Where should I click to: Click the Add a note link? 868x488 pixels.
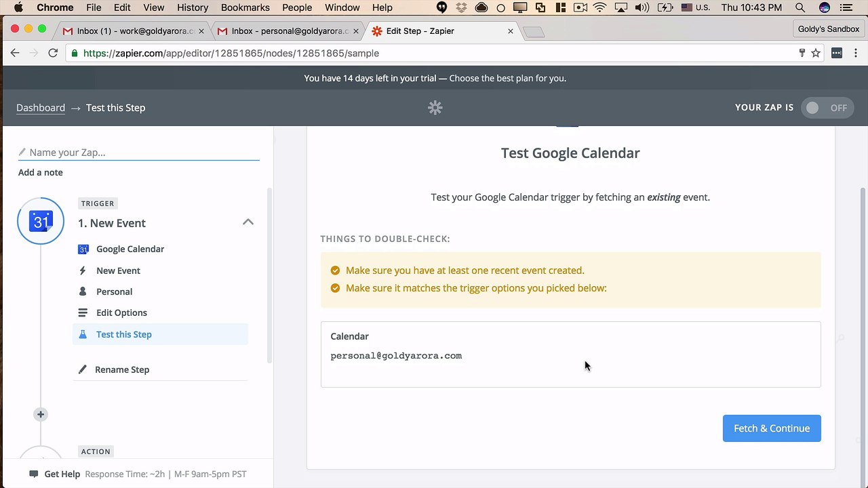pos(41,172)
